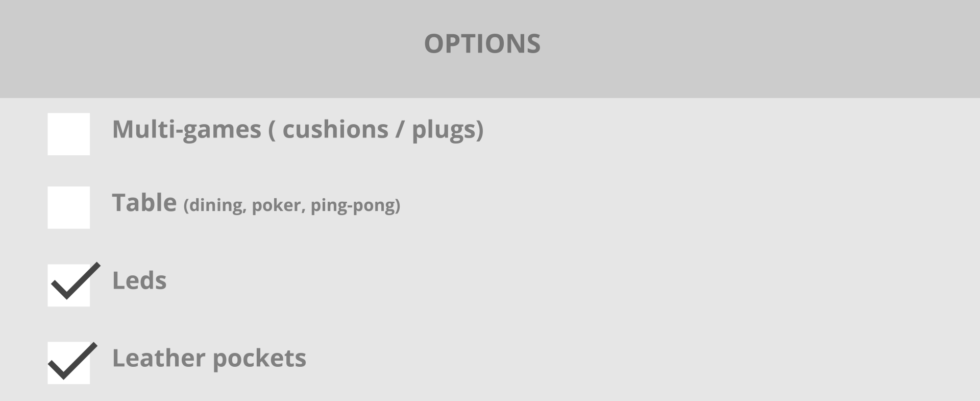The width and height of the screenshot is (980, 401).
Task: Select the Multi-games label text
Action: (187, 130)
